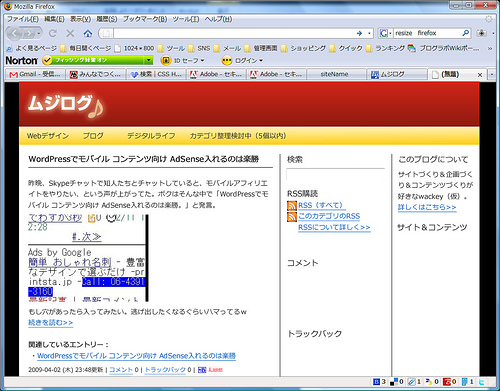This screenshot has width=500, height=391.
Task: Open the 編集(E) menu
Action: [x=54, y=19]
